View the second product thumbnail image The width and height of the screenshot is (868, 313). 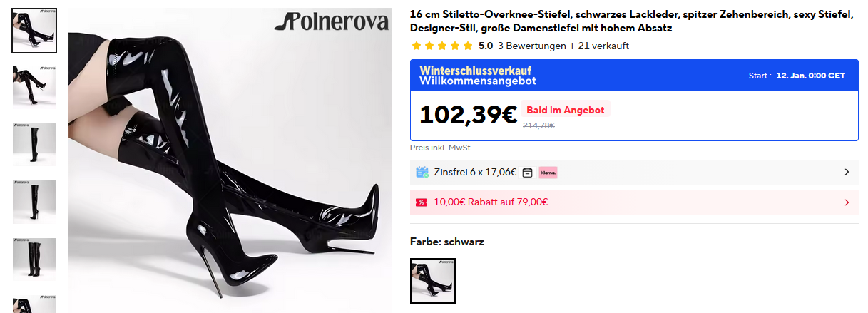[x=34, y=88]
